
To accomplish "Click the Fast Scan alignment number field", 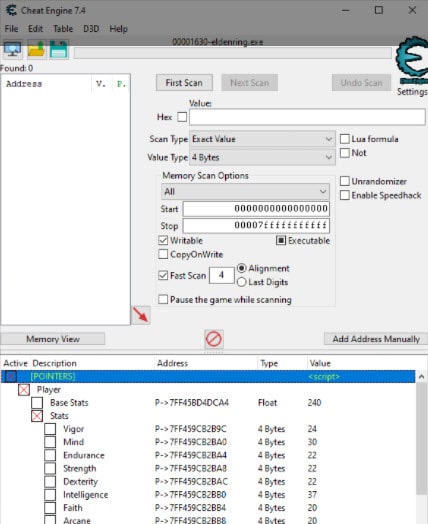I will 222,275.
